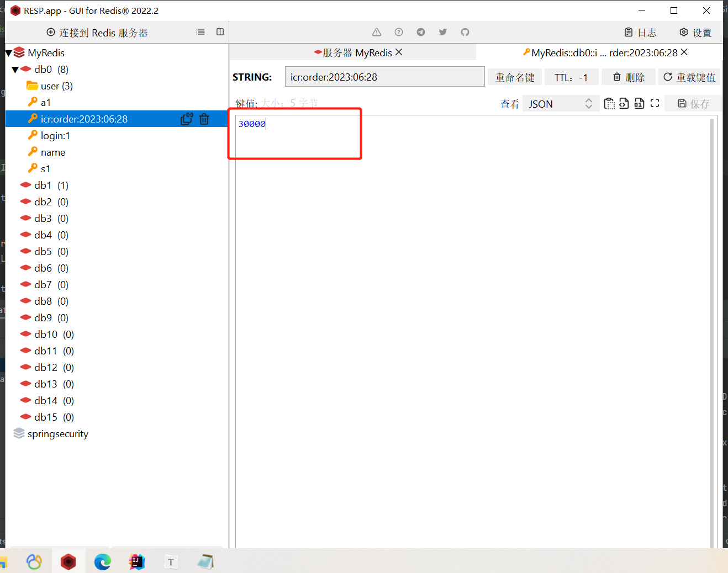Collapse the db0 database node
The width and height of the screenshot is (728, 573).
tap(15, 70)
